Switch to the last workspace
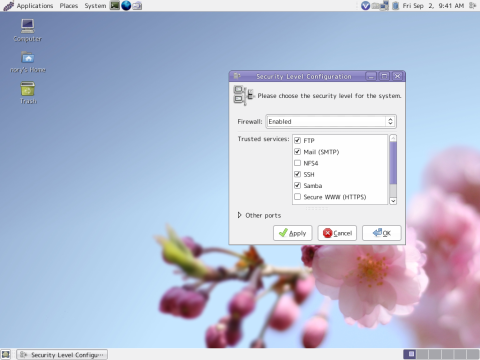 [x=473, y=354]
